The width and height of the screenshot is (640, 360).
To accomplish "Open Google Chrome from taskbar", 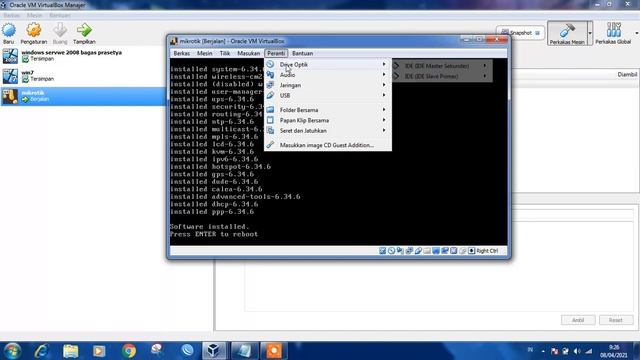I will pyautogui.click(x=129, y=351).
